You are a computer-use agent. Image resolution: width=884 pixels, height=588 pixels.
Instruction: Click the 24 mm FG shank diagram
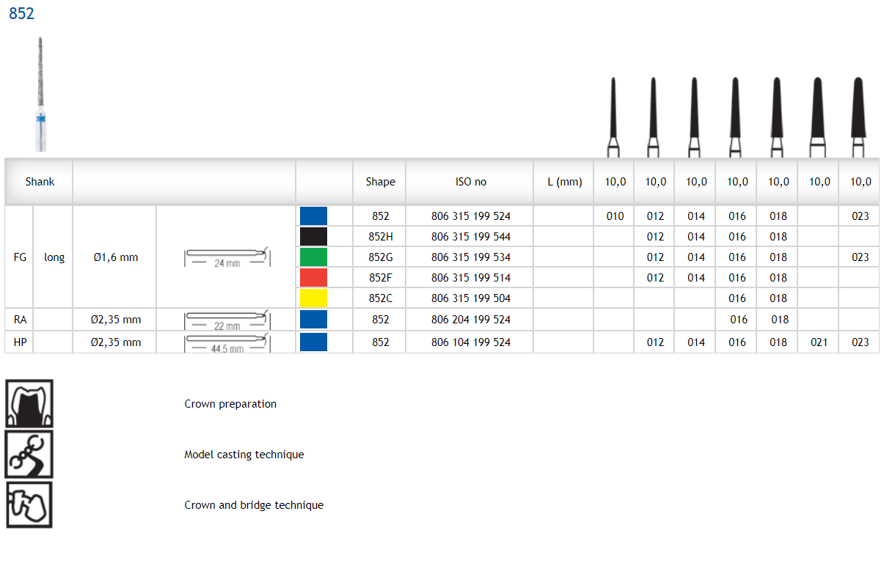227,257
